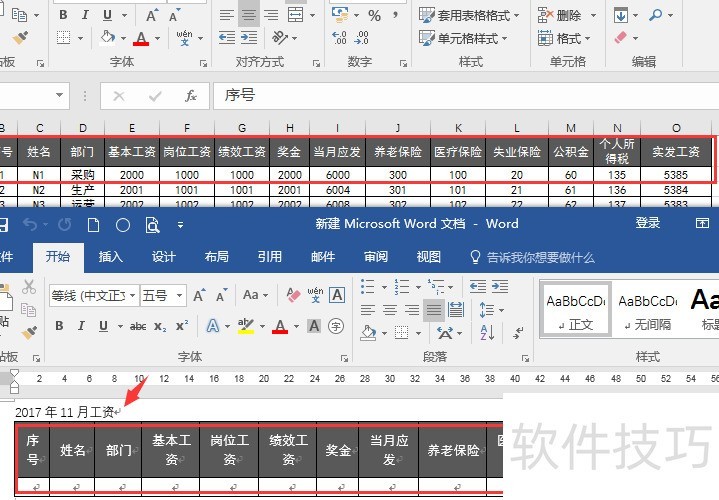Click Word line spacing icon
Screen dimensions: 719x500
(487, 310)
